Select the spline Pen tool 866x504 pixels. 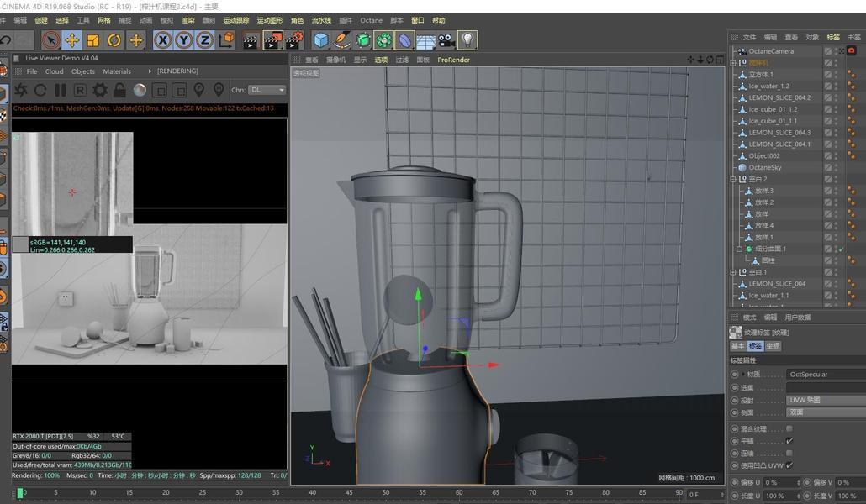point(342,40)
